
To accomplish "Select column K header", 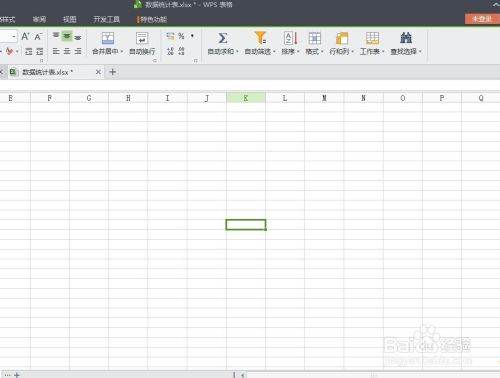I will (x=246, y=98).
